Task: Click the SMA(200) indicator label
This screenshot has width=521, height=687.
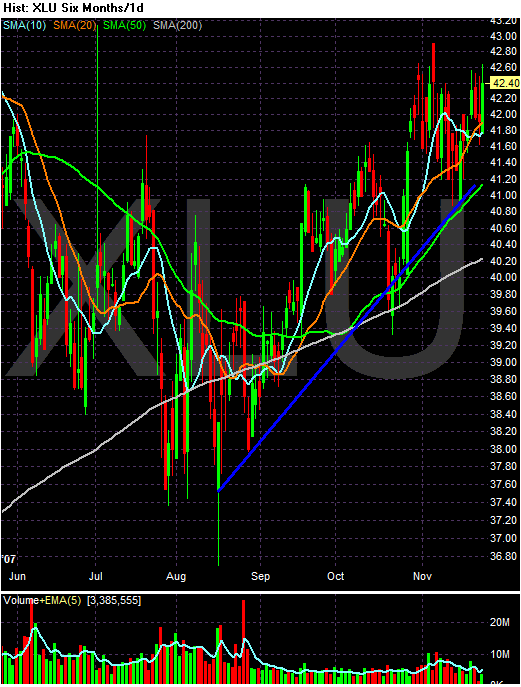Action: tap(177, 25)
